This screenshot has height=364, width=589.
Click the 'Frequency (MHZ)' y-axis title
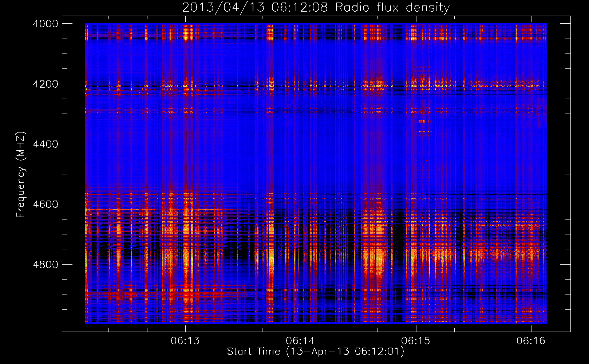pos(21,175)
